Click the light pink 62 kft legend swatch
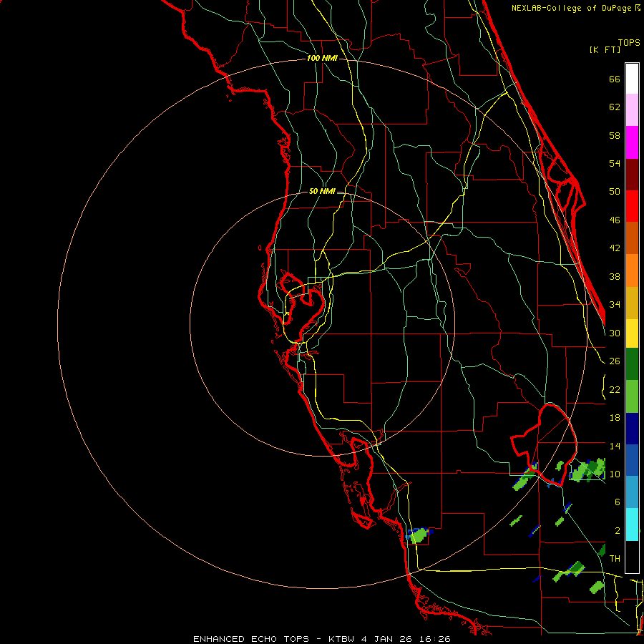644x644 pixels. (x=632, y=110)
